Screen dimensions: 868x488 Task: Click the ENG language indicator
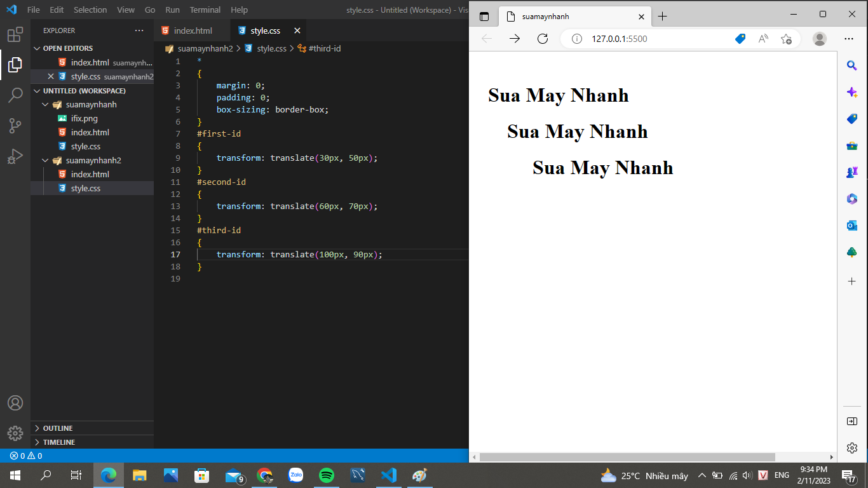(x=782, y=475)
